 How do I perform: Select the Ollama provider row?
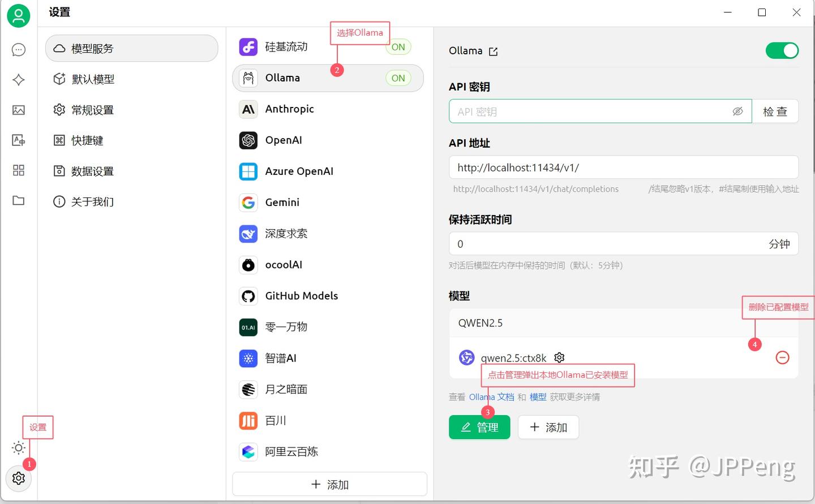click(328, 78)
